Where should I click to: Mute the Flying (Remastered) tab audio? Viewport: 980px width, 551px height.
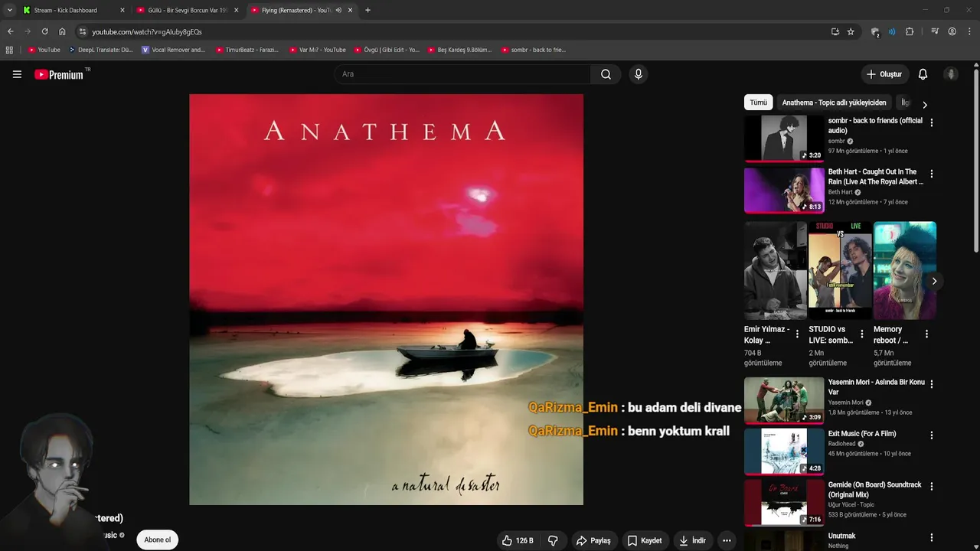click(x=338, y=10)
